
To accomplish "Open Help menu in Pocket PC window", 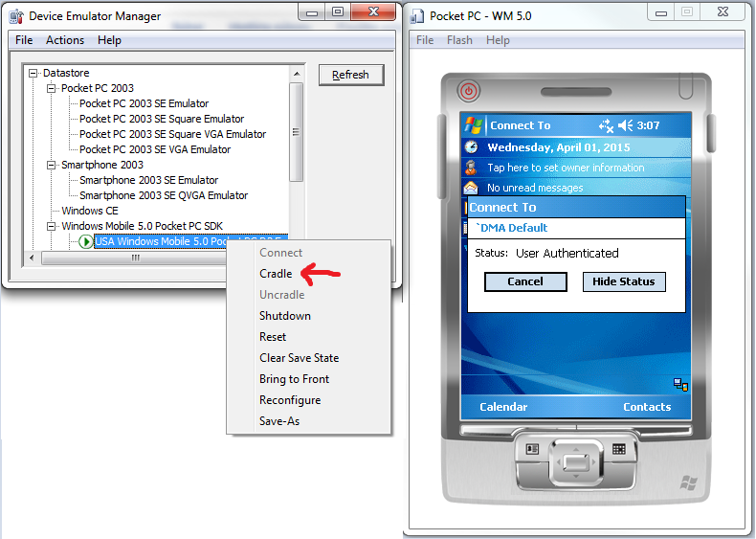I will (498, 40).
